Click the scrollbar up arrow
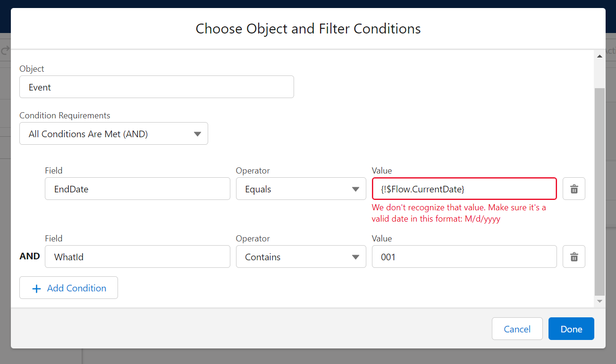 599,57
